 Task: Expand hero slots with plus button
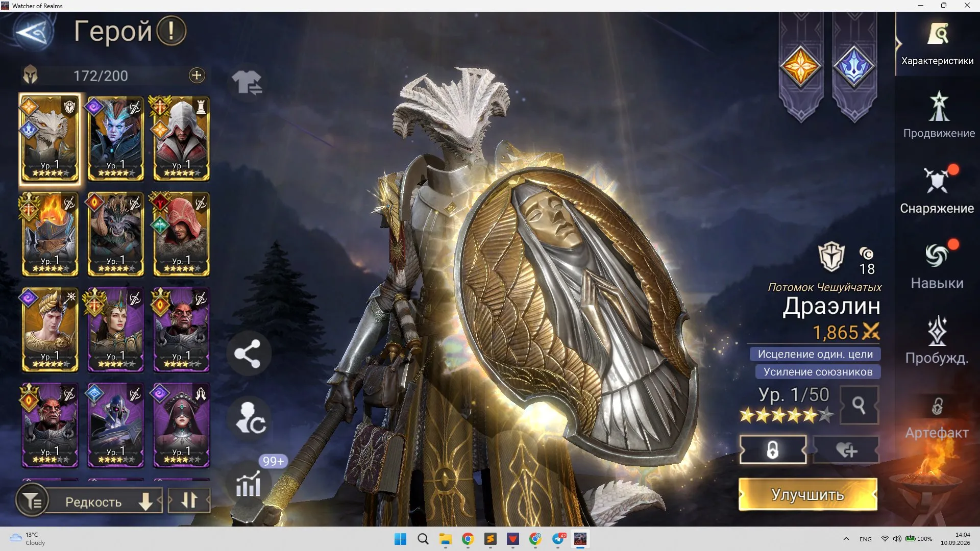[197, 76]
